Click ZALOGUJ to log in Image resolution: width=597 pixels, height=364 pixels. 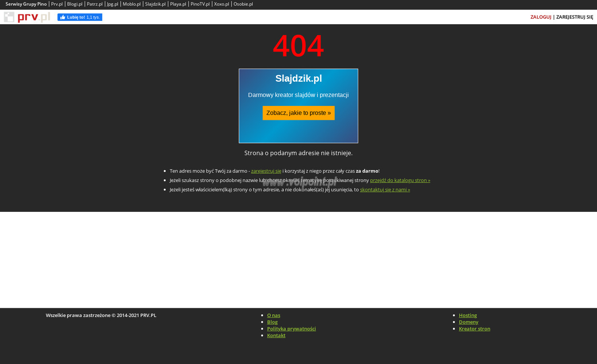coord(541,17)
